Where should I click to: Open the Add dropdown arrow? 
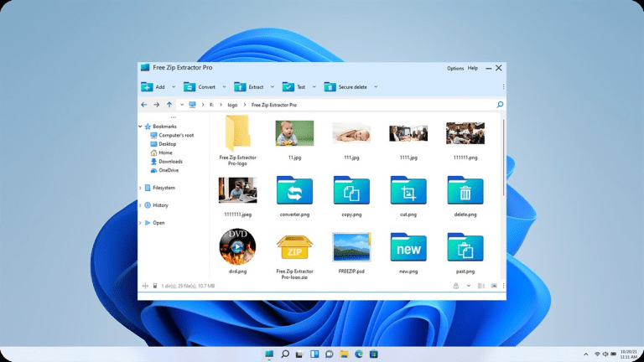pyautogui.click(x=174, y=87)
